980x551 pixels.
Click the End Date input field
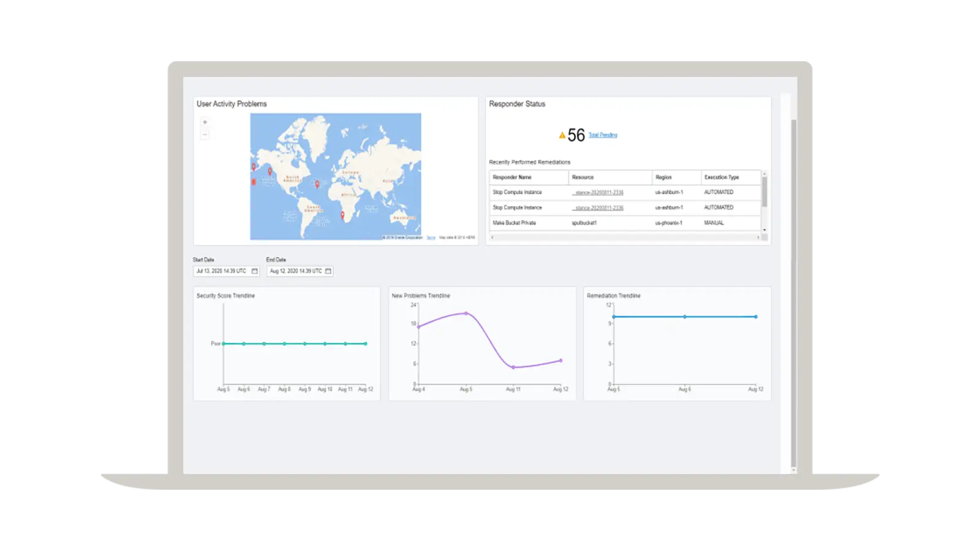tap(300, 271)
